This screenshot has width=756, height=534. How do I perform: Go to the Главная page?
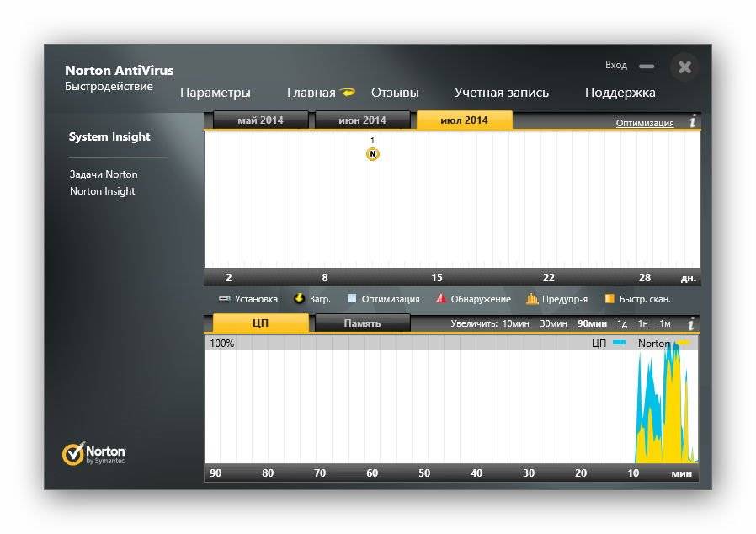point(311,93)
